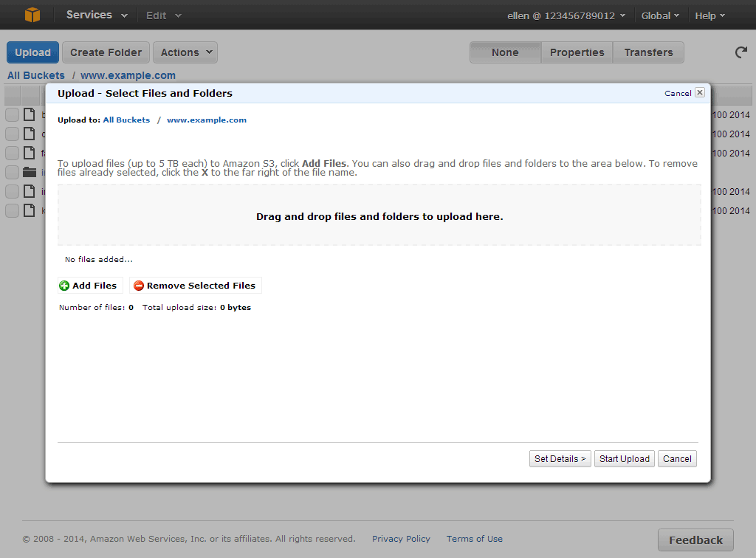This screenshot has height=558, width=756.
Task: Switch to the Properties tab
Action: click(577, 52)
